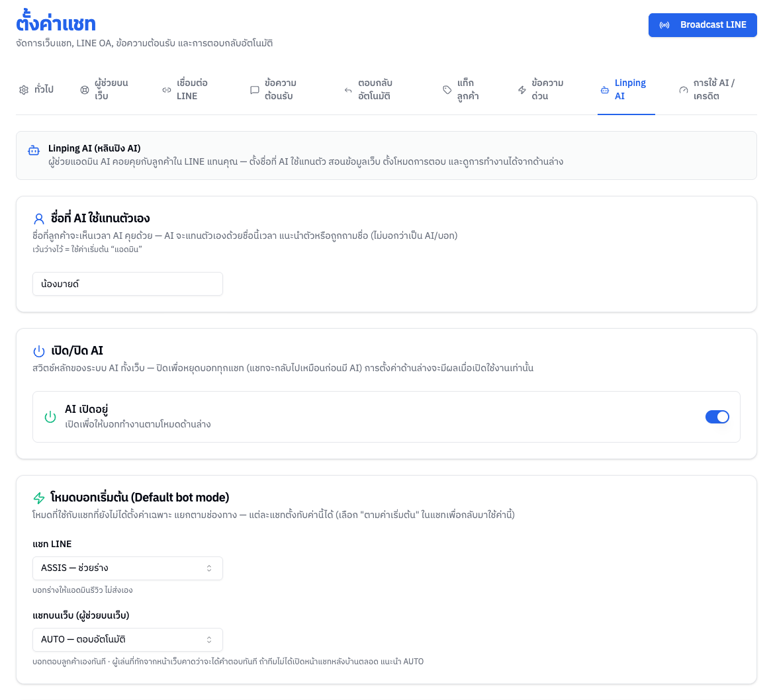Screen dimensions: 773x700
Task: Open the แชท LINE mode dropdown
Action: click(128, 568)
